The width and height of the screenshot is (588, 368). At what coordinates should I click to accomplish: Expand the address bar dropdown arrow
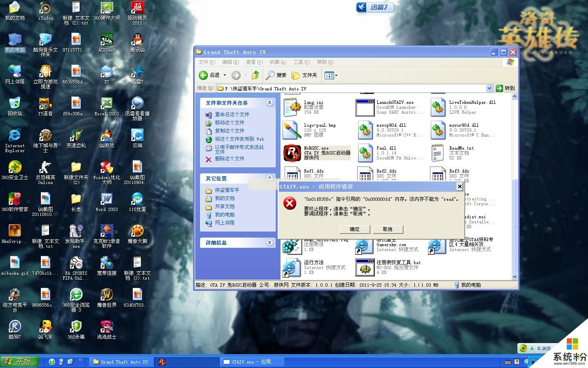(489, 88)
